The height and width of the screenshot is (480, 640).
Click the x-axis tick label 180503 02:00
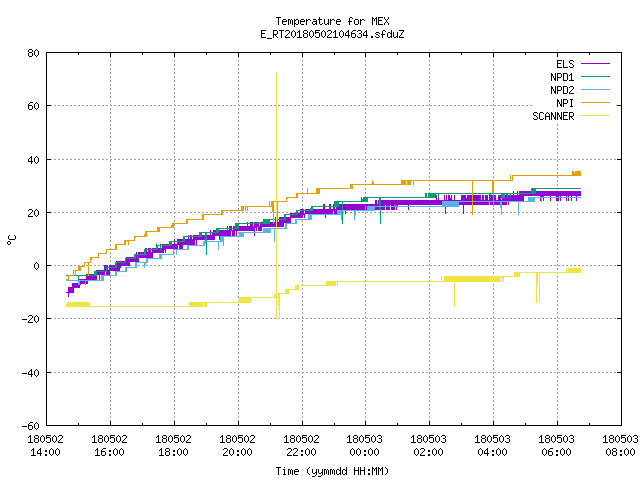429,446
